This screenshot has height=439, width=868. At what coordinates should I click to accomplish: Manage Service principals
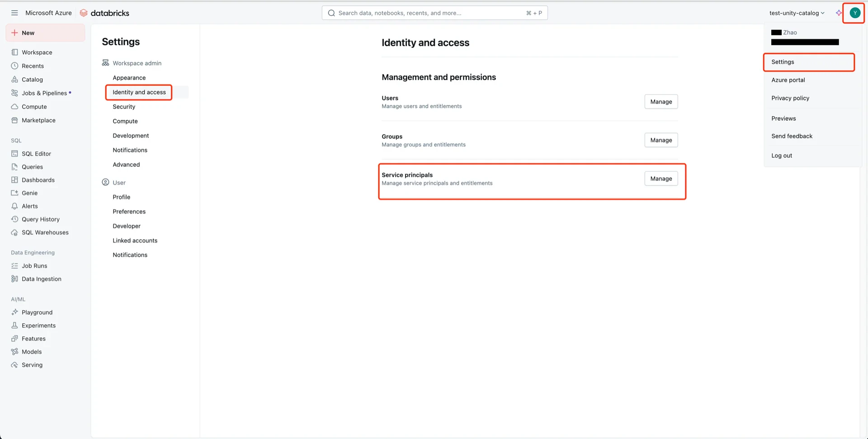coord(661,179)
